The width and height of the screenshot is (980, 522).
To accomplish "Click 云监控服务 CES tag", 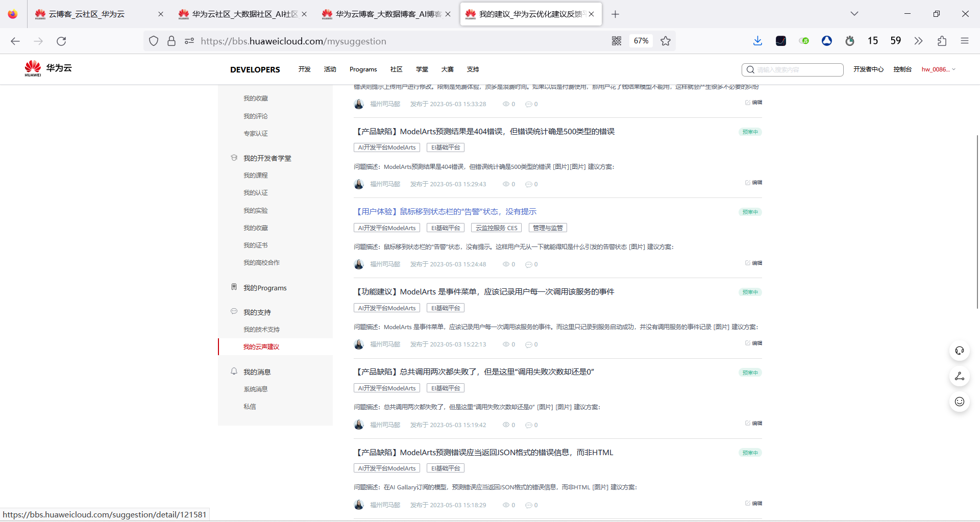I will [497, 228].
